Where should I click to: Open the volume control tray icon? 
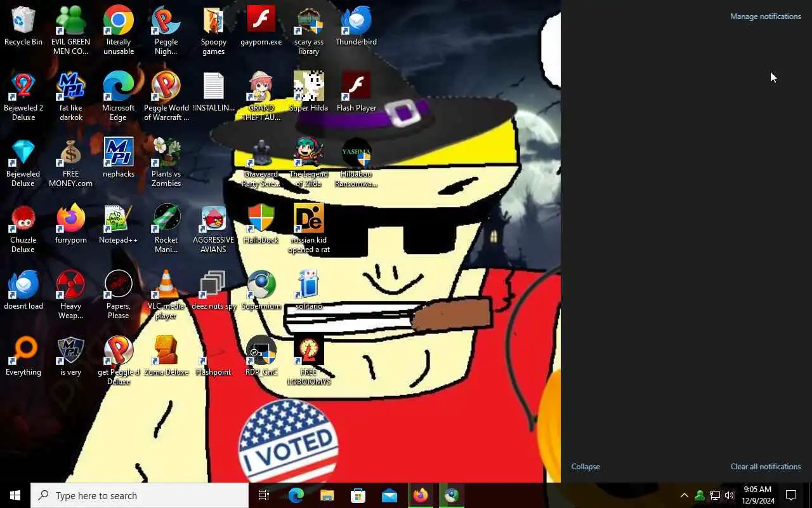[730, 495]
